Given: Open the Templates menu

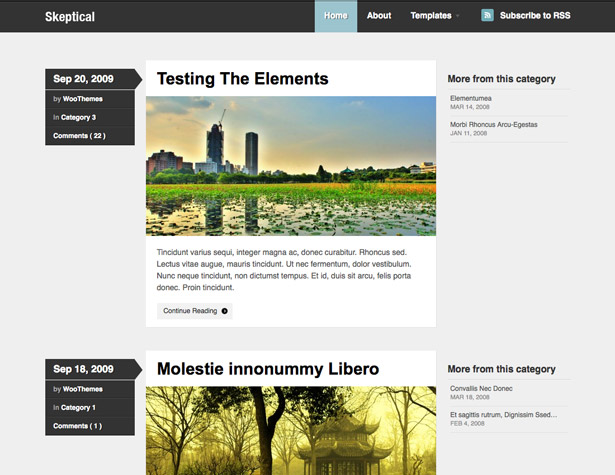Looking at the screenshot, I should click(431, 16).
